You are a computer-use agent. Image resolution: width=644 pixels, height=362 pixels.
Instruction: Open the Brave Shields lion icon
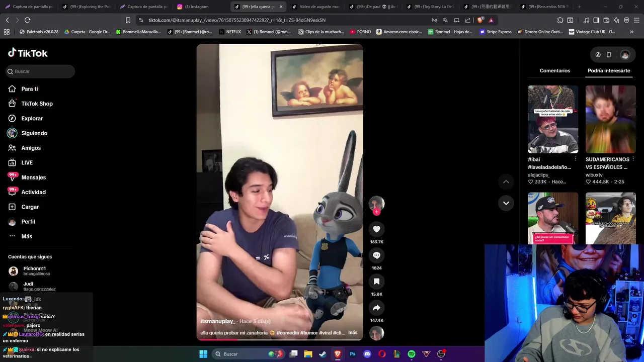click(480, 20)
